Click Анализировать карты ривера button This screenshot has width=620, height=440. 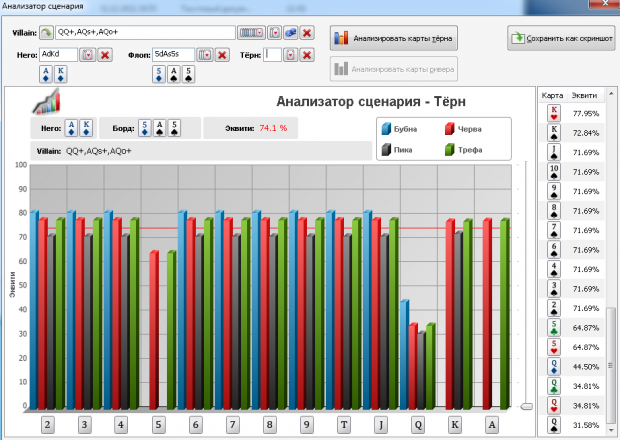coord(394,69)
